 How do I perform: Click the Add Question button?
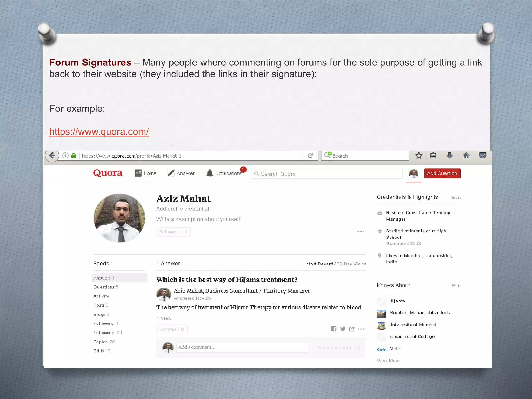pyautogui.click(x=442, y=173)
